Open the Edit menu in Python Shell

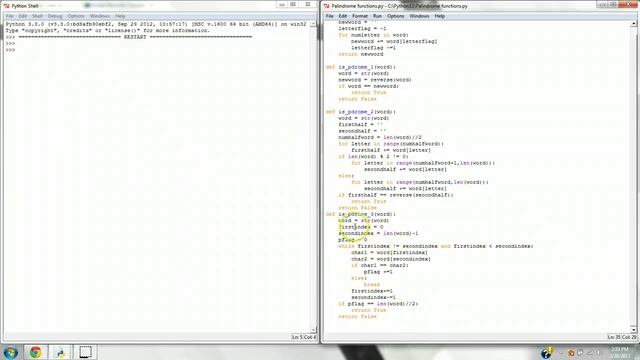click(x=23, y=16)
